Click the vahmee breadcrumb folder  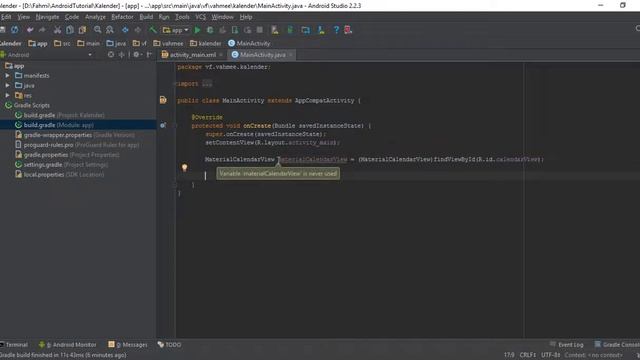click(x=168, y=43)
